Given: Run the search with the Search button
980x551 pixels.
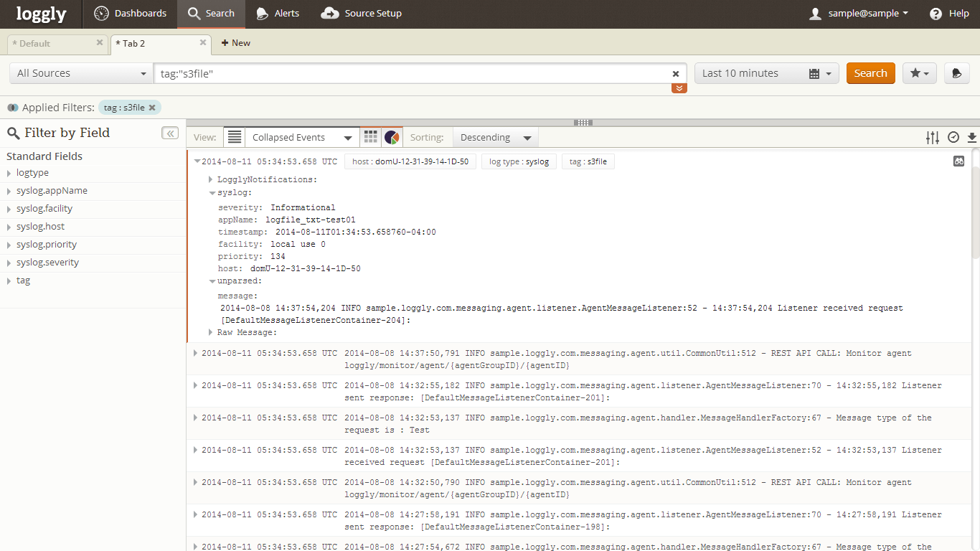Looking at the screenshot, I should (870, 73).
